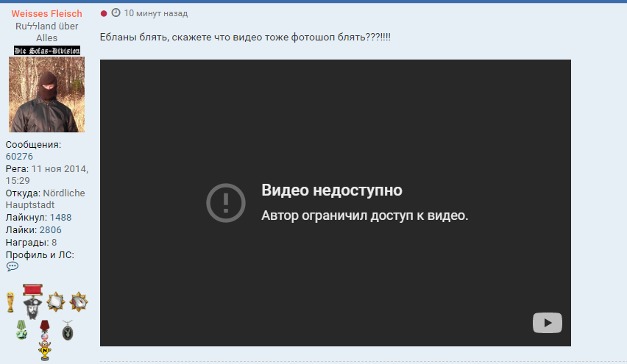
Task: Click the 'Russland über Alles' user title
Action: point(47,32)
